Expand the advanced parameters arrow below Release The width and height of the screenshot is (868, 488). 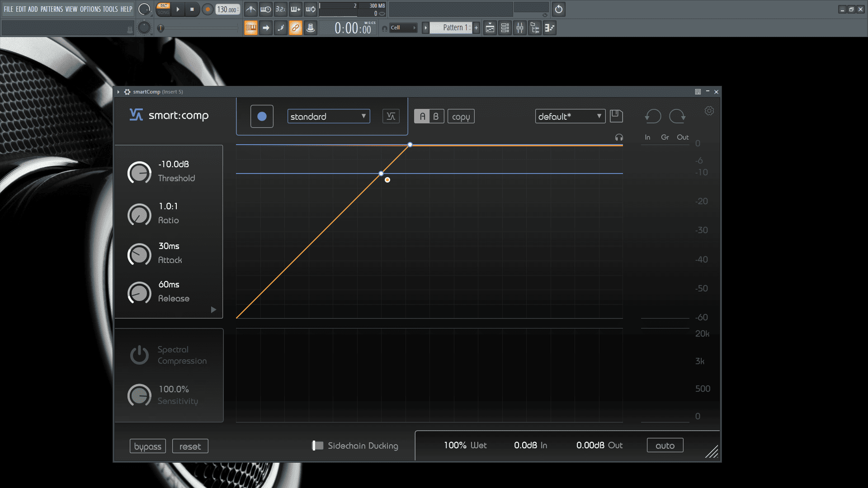213,310
